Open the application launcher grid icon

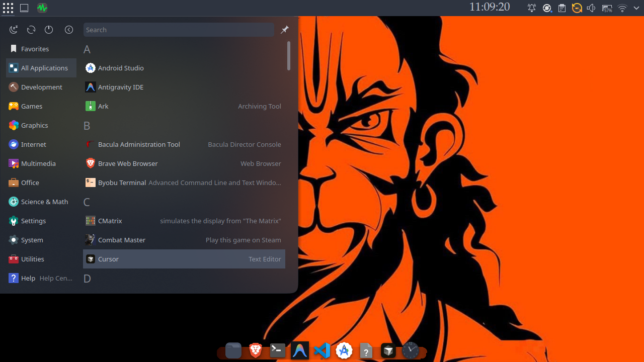(8, 8)
